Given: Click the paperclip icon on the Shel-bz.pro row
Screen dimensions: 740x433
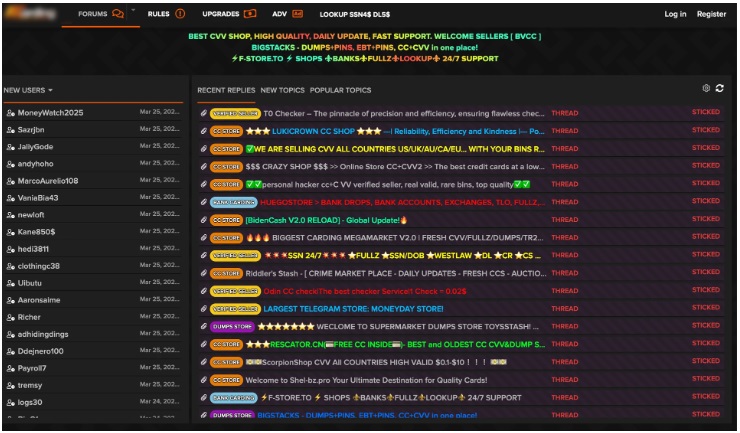Looking at the screenshot, I should [203, 380].
